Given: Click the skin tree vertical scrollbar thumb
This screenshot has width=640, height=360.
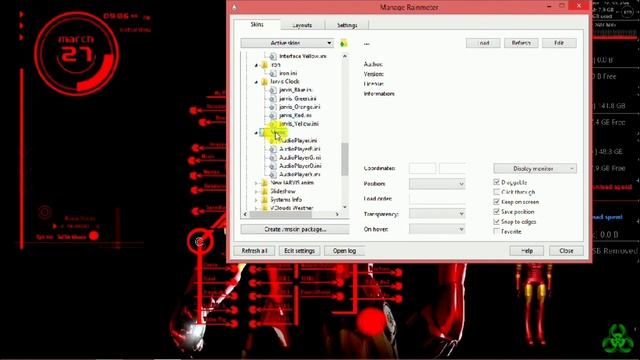Looking at the screenshot, I should (x=345, y=159).
